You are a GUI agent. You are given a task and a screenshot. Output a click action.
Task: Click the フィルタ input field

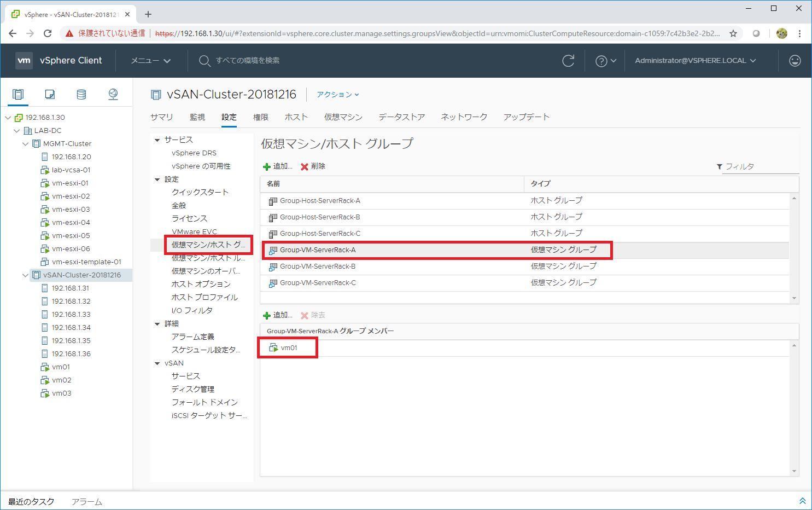click(761, 166)
